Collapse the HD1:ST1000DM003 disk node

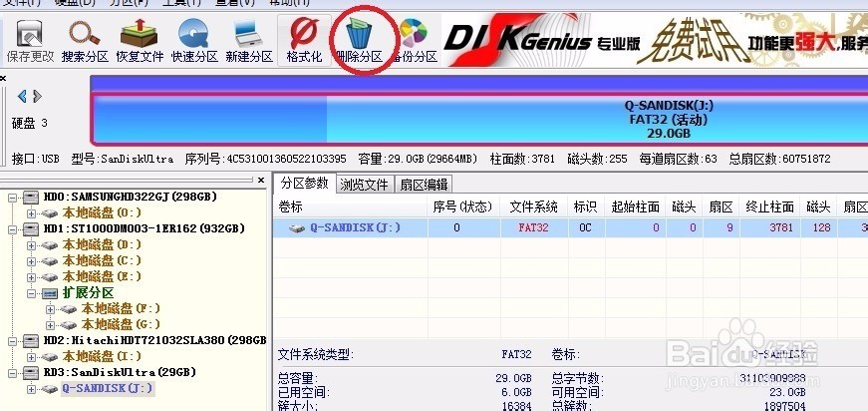[x=13, y=229]
